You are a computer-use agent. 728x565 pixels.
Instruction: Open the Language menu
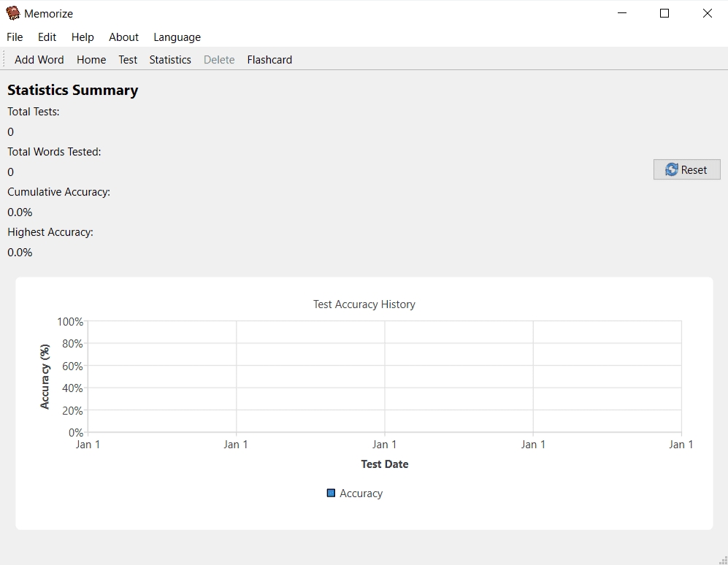[177, 37]
